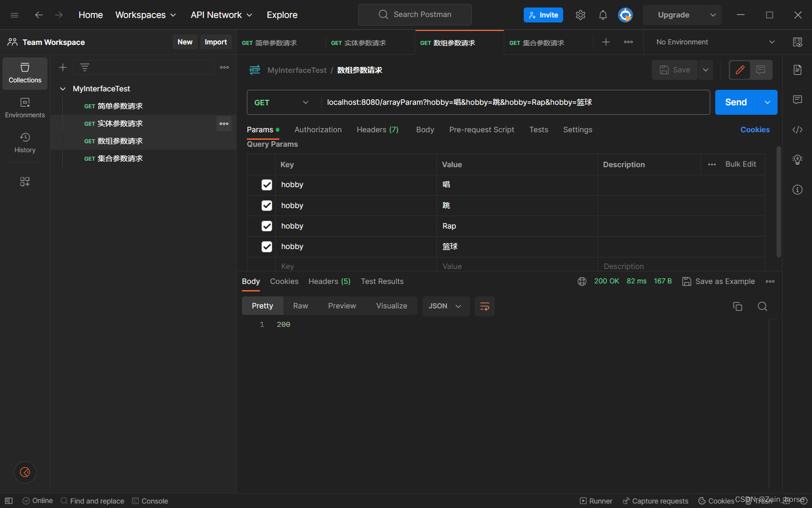Open Postbot icon at bottom left
The width and height of the screenshot is (812, 508).
coord(25,472)
